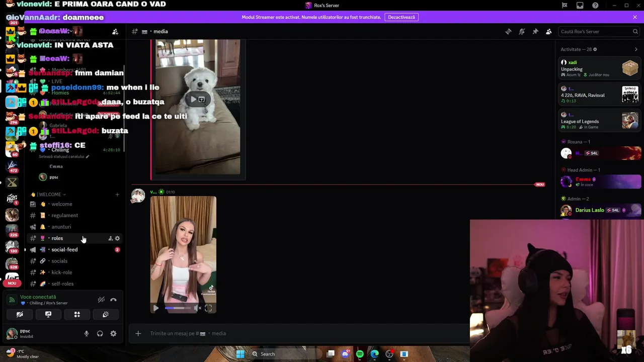The width and height of the screenshot is (644, 362).
Task: Open the socials channel
Action: [x=75, y=261]
